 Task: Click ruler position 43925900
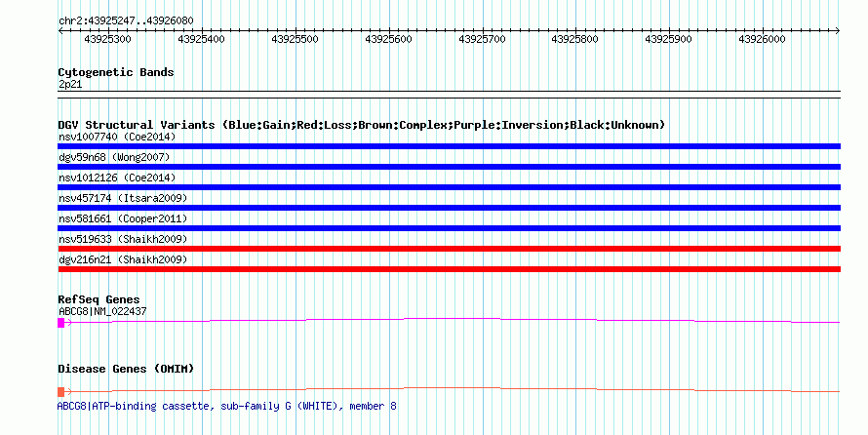tap(669, 40)
